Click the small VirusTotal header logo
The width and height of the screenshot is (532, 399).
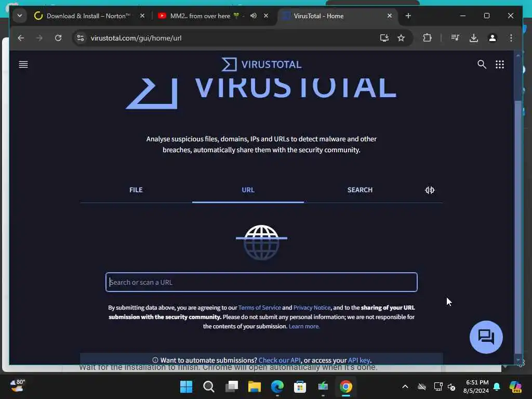coord(261,64)
